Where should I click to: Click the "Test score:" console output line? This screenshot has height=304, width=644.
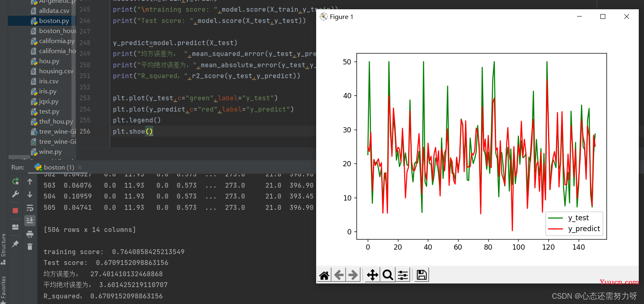click(x=106, y=263)
